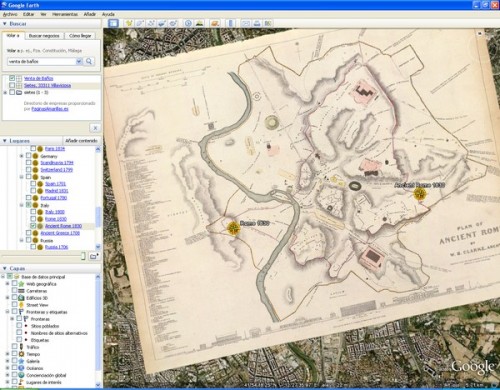The height and width of the screenshot is (390, 500).
Task: Click the print toolbar icon
Action: [257, 23]
